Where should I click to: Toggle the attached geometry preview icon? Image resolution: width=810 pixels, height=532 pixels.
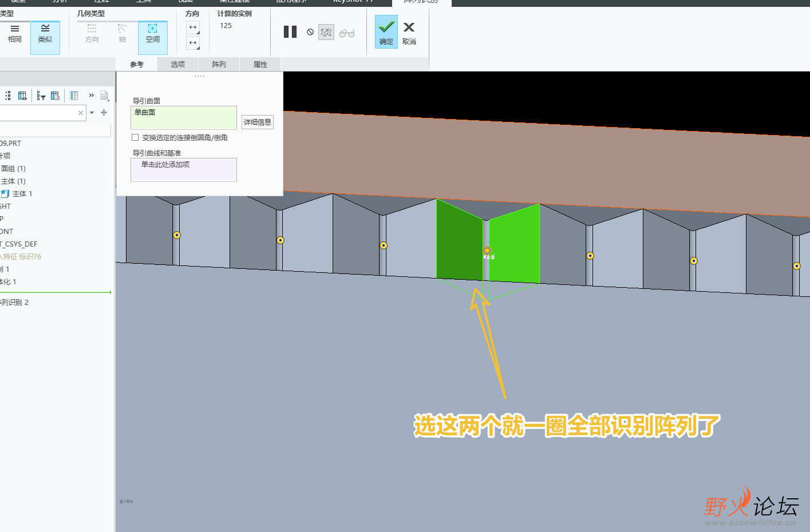click(326, 33)
